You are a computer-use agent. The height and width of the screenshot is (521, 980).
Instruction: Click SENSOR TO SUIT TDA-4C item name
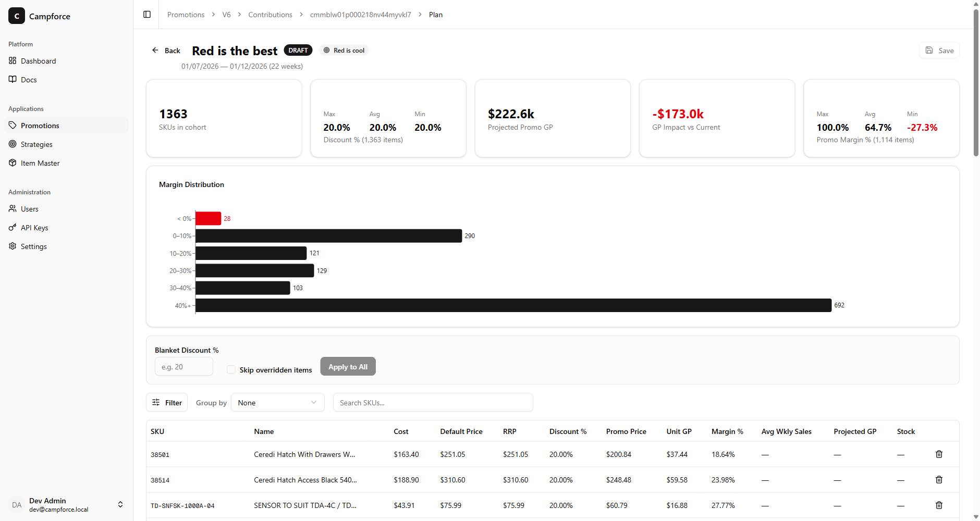click(x=305, y=505)
